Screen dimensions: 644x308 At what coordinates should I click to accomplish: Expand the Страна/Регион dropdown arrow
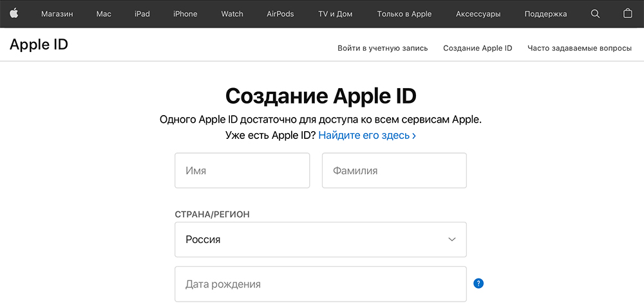coord(452,239)
